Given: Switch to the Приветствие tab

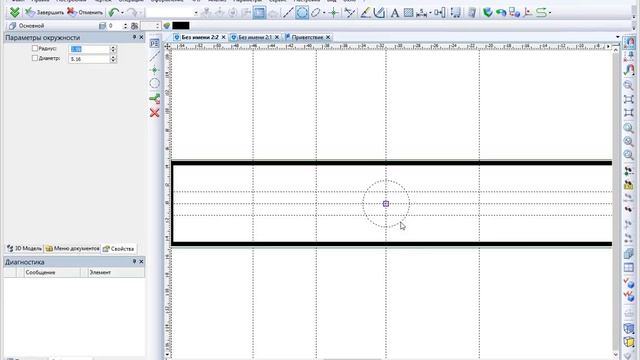Looking at the screenshot, I should 307,37.
